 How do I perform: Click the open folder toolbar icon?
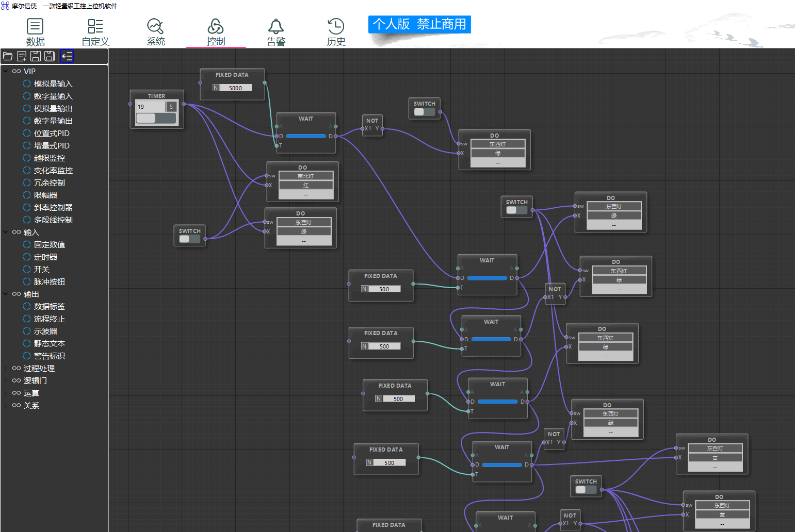pos(8,56)
